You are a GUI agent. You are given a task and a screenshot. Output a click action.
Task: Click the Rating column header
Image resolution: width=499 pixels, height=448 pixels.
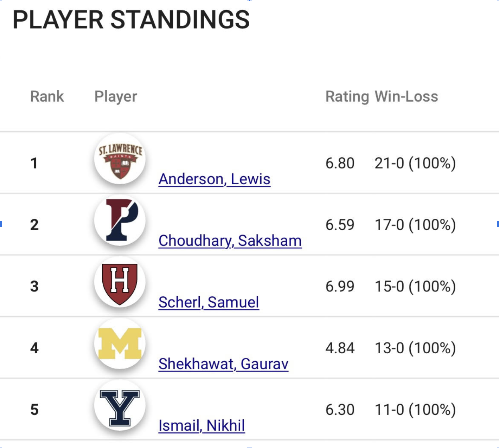(x=347, y=96)
